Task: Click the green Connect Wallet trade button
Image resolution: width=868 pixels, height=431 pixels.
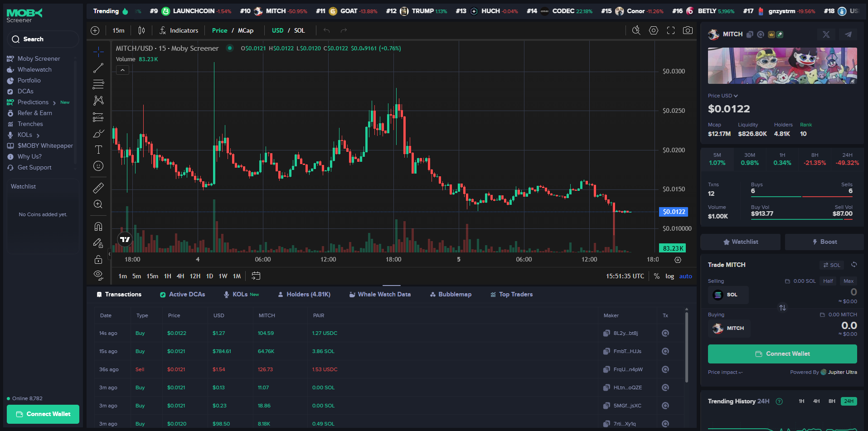Action: click(x=782, y=354)
